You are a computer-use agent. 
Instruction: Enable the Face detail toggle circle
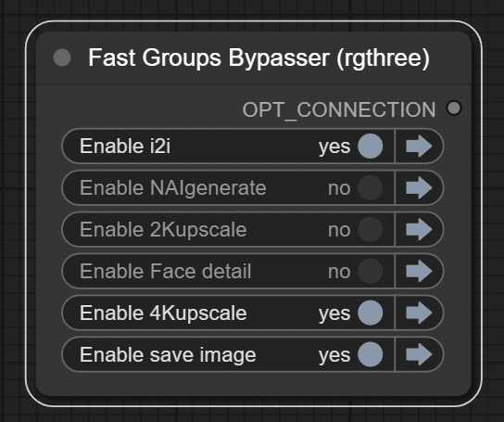coord(370,271)
